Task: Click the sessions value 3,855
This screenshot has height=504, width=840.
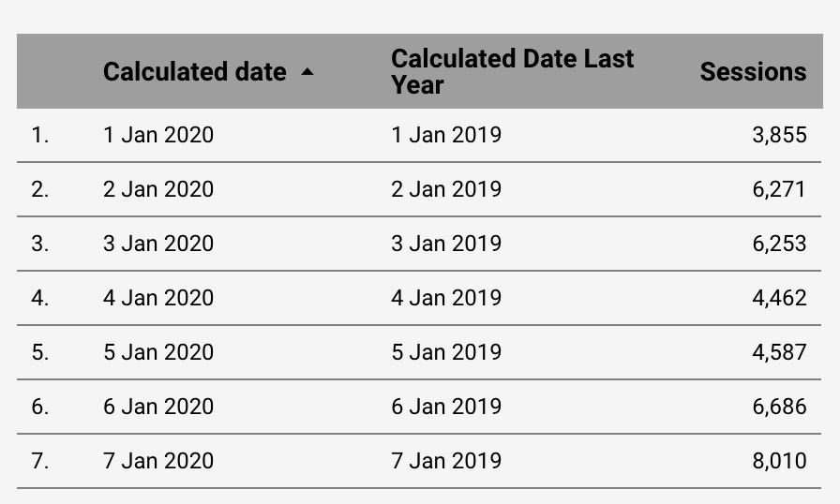Action: (x=779, y=135)
